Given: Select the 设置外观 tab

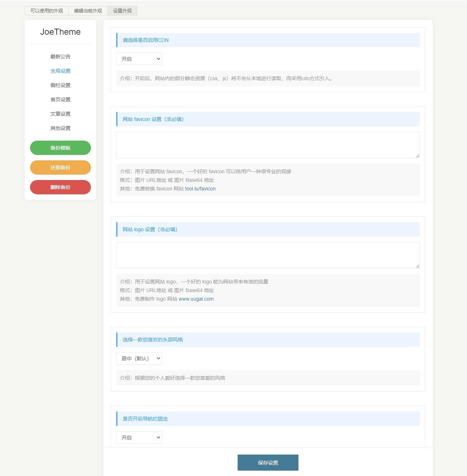Looking at the screenshot, I should click(x=122, y=11).
